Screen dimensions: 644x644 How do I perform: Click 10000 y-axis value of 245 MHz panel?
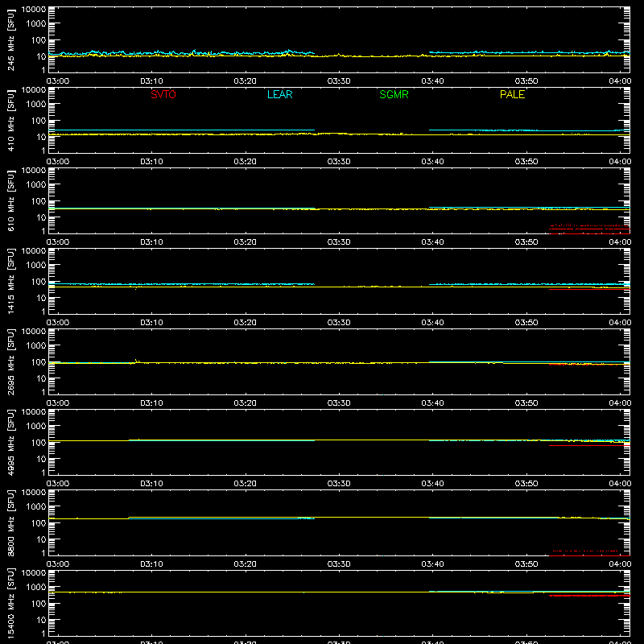point(34,10)
